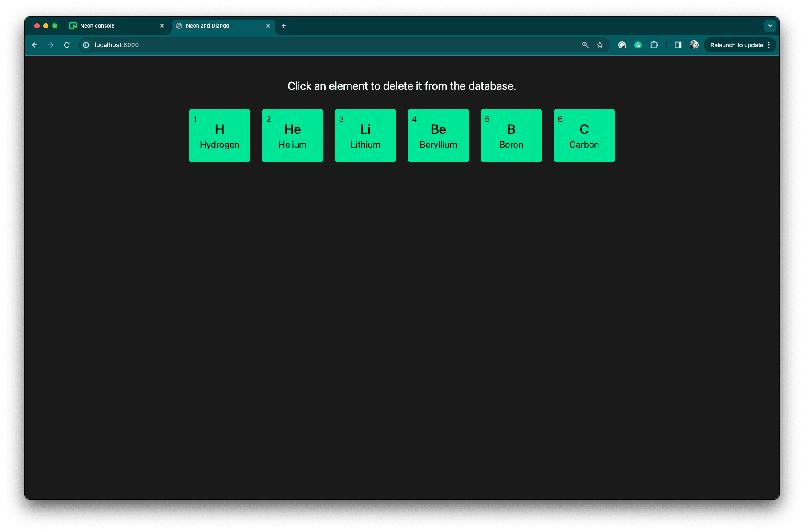Screen dimensions: 804x532
Task: Delete the Carbon element card
Action: coord(584,136)
